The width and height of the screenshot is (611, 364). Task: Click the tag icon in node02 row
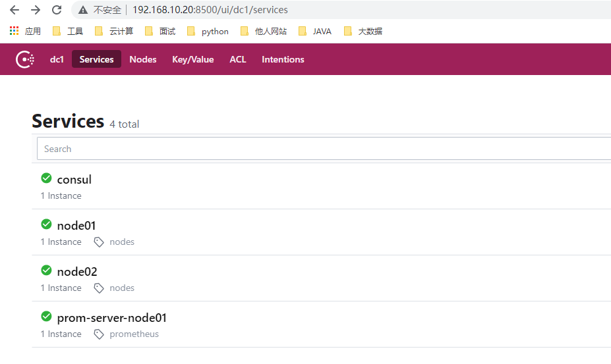coord(99,288)
